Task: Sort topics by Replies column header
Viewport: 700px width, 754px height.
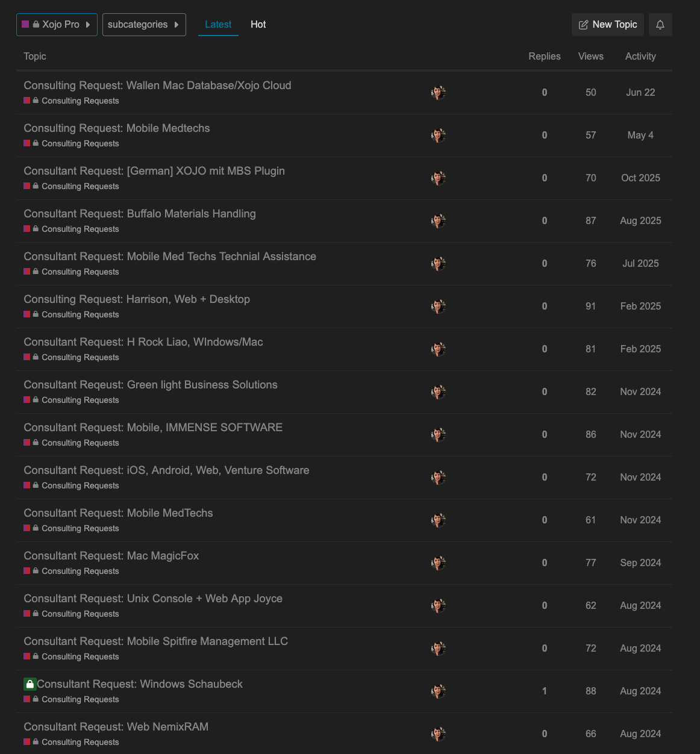Action: pyautogui.click(x=545, y=56)
